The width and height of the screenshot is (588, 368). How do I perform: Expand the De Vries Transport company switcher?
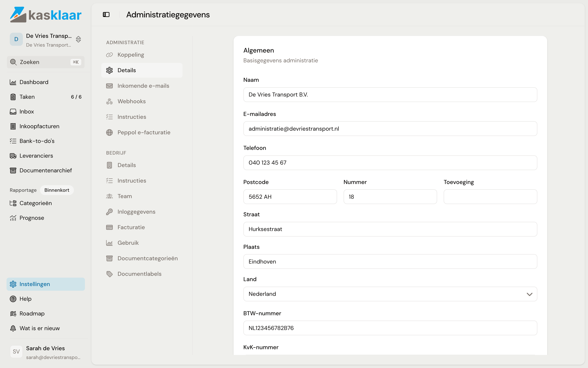coord(46,39)
